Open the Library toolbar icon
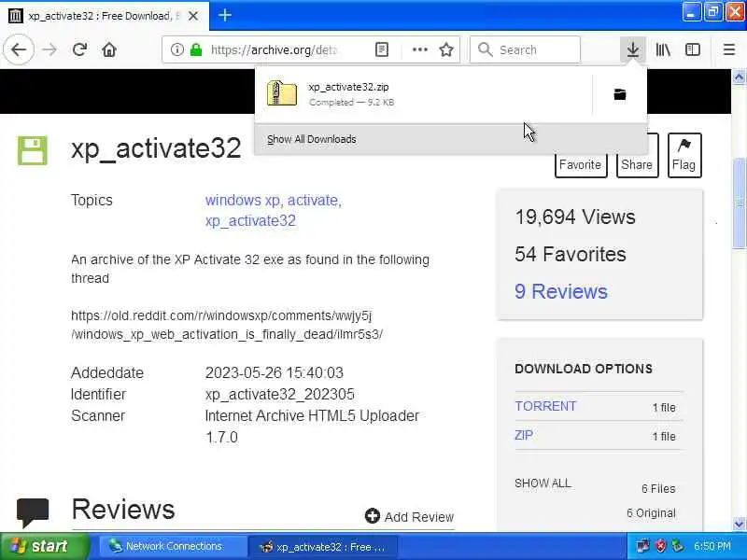 pyautogui.click(x=663, y=49)
